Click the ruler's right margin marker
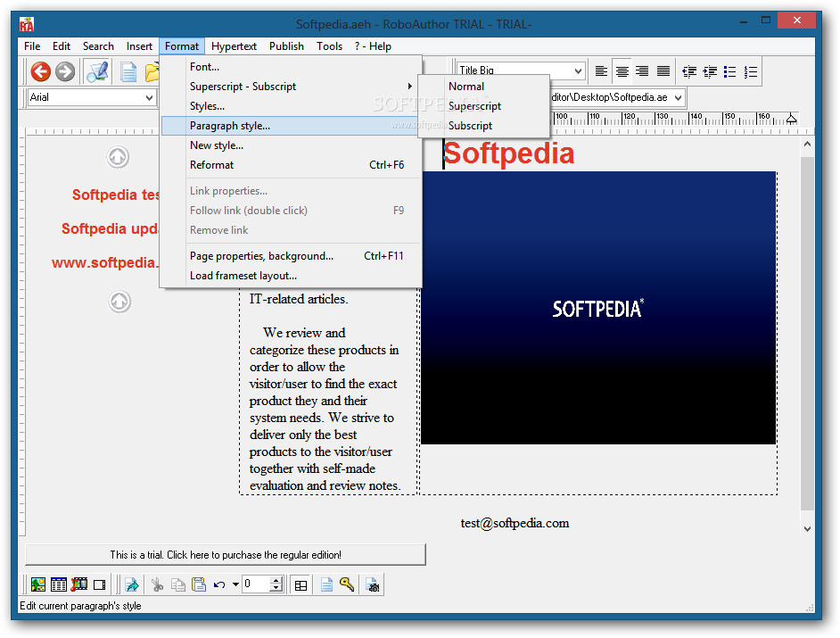The image size is (840, 638). click(x=791, y=119)
